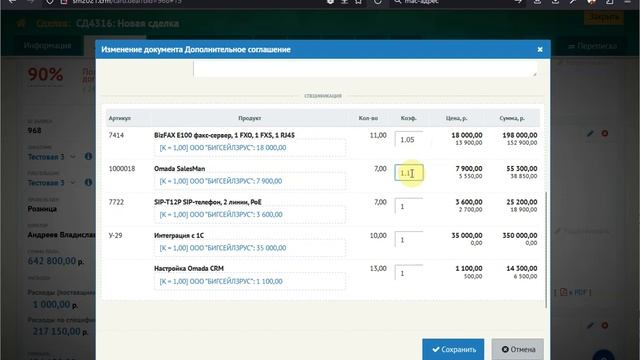Focus the coefficient field for Omada SalesMan
The image size is (640, 360).
coord(409,173)
